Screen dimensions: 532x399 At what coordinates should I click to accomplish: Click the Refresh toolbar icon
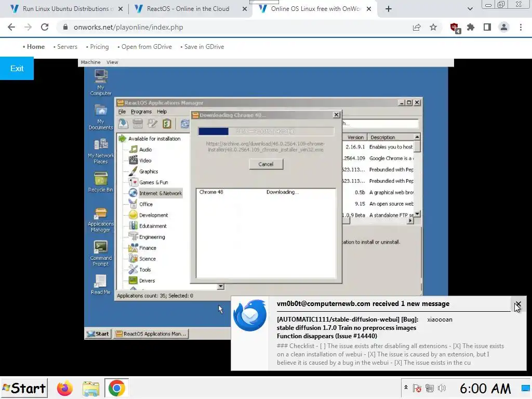185,124
